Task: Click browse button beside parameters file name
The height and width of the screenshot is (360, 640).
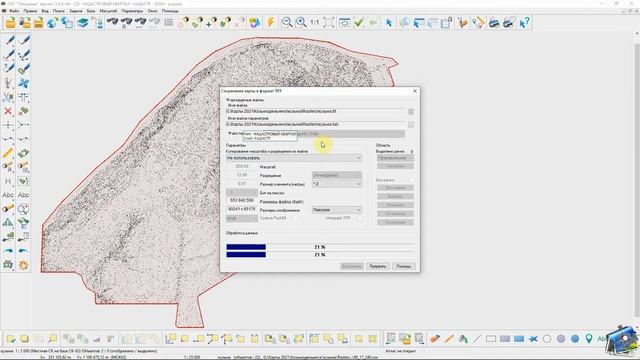Action: tap(411, 124)
